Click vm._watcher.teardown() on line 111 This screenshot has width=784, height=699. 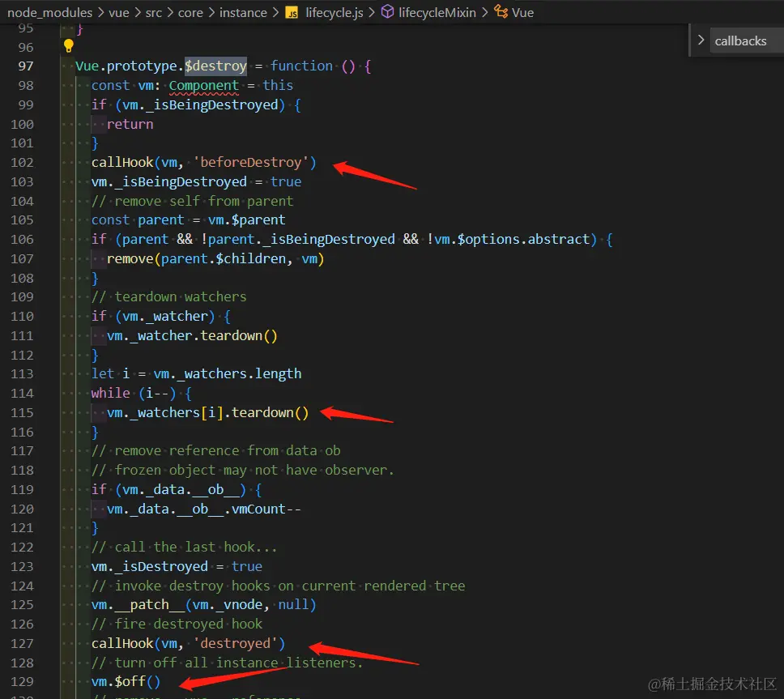pyautogui.click(x=192, y=336)
